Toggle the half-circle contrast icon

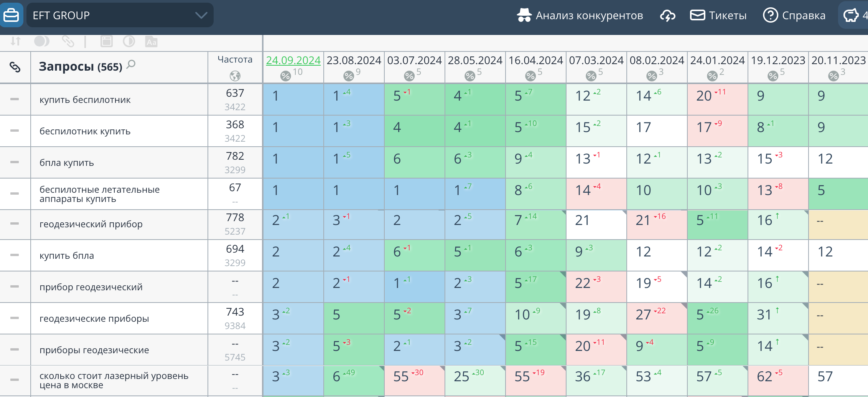click(129, 41)
